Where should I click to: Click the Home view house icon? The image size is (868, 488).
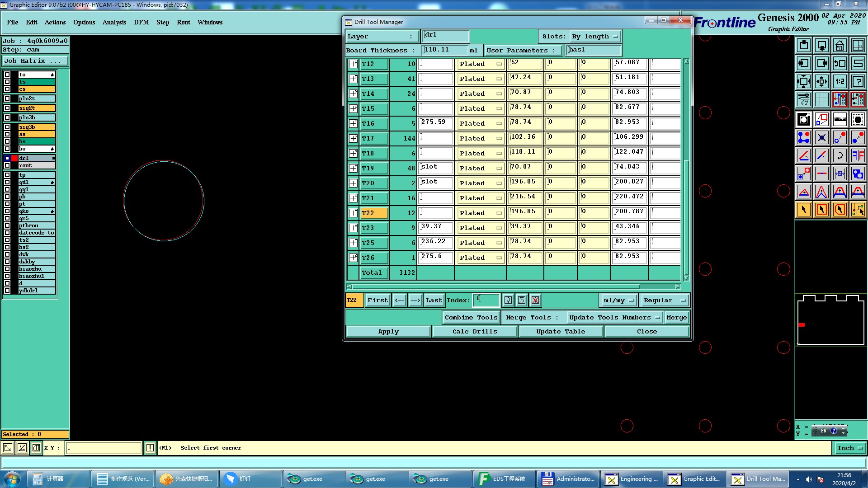840,45
